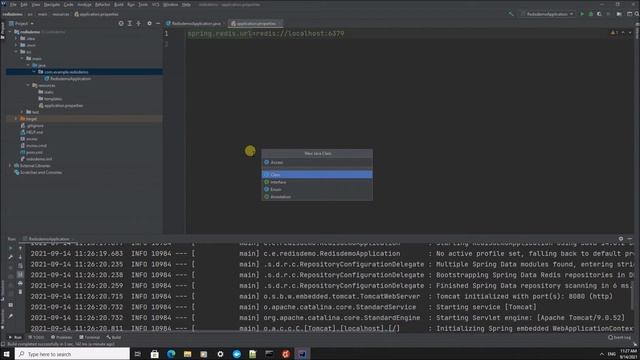The height and width of the screenshot is (360, 640).
Task: Click the expand all icon in Project panel
Action: click(x=130, y=24)
